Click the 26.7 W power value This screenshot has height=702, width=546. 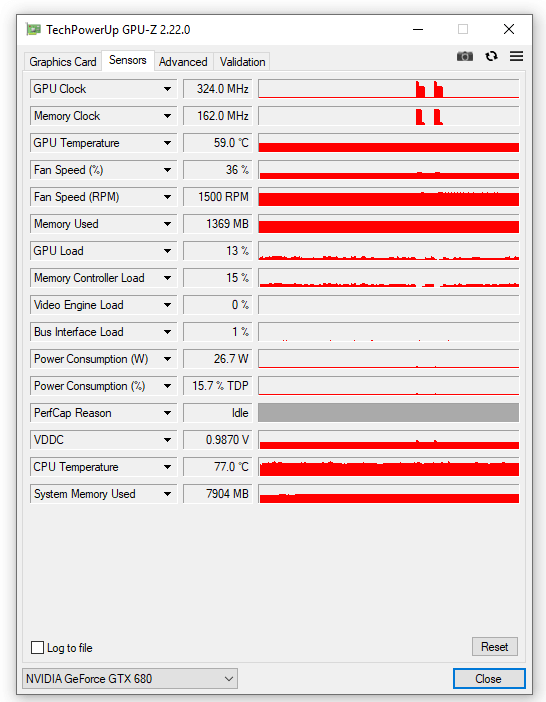[218, 359]
